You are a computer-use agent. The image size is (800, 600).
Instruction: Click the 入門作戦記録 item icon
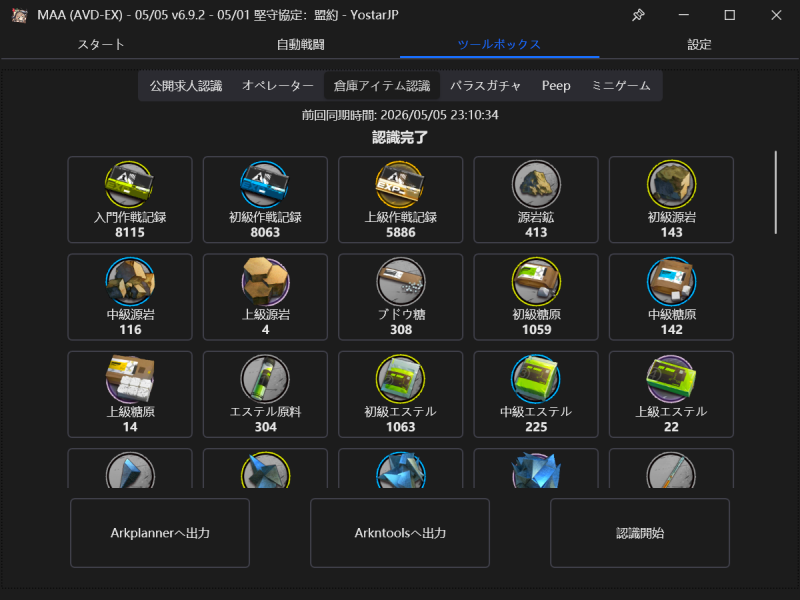tap(130, 184)
